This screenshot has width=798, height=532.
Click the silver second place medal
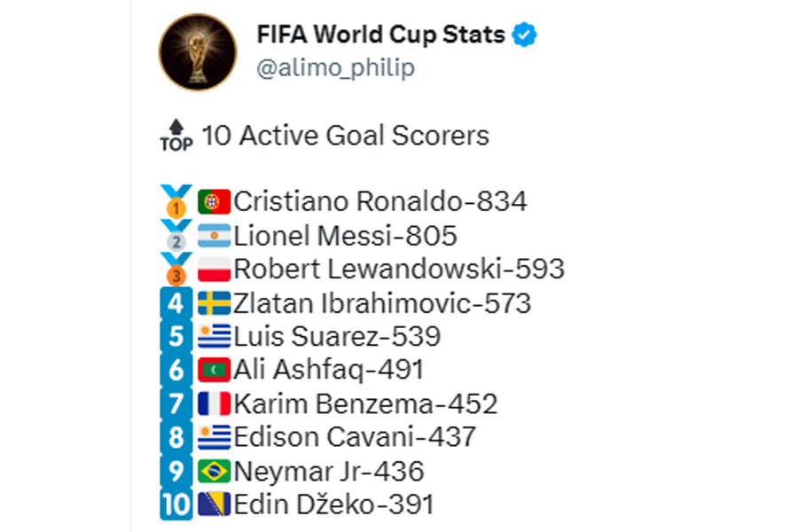coord(176,235)
